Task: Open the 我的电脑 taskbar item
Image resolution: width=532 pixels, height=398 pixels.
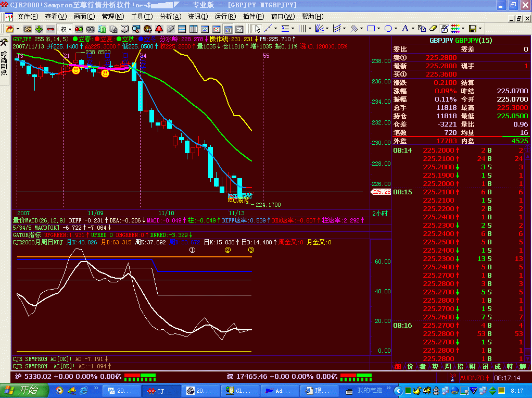Action: [365, 391]
